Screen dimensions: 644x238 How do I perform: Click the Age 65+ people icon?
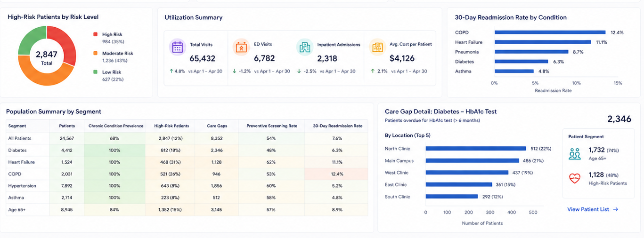pos(575,153)
